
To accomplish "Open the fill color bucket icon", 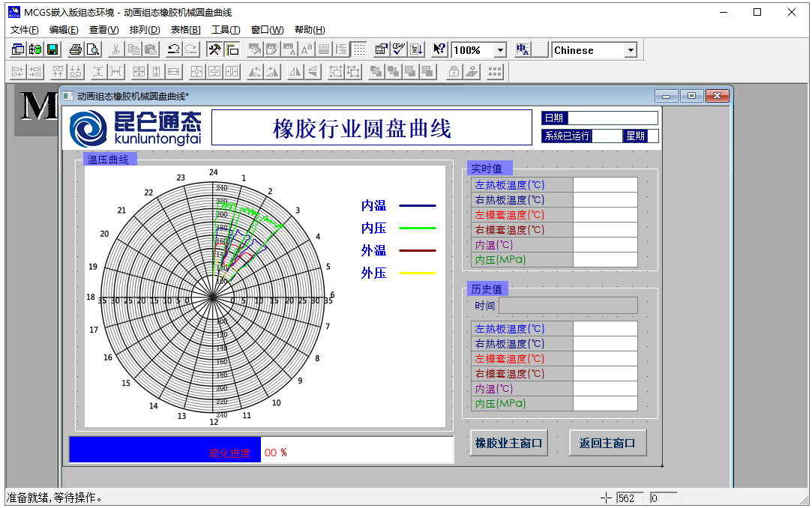I will (254, 49).
